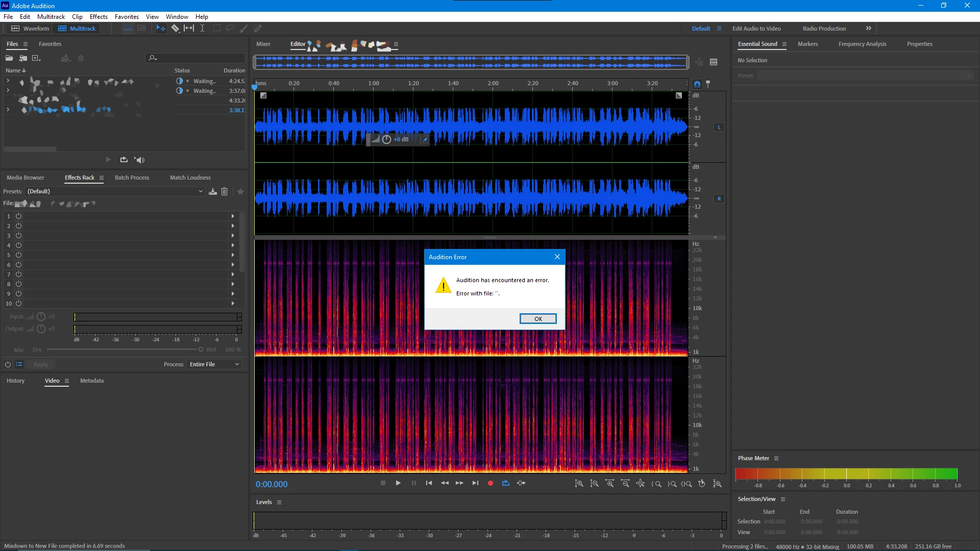Click the Open File folder icon
980x551 pixels.
pos(9,58)
